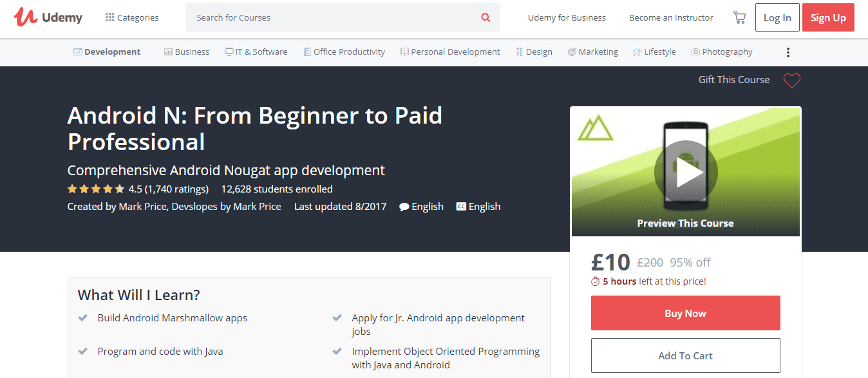Click Build Android Marshmallow apps item
This screenshot has width=868, height=378.
[173, 318]
